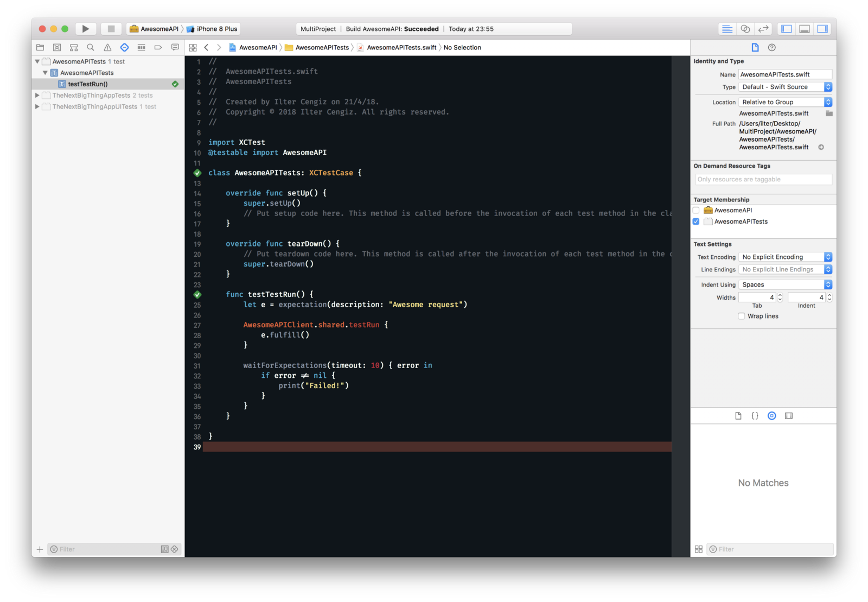Switch to the Assistant editor
Screen dimensions: 868x602
[745, 29]
